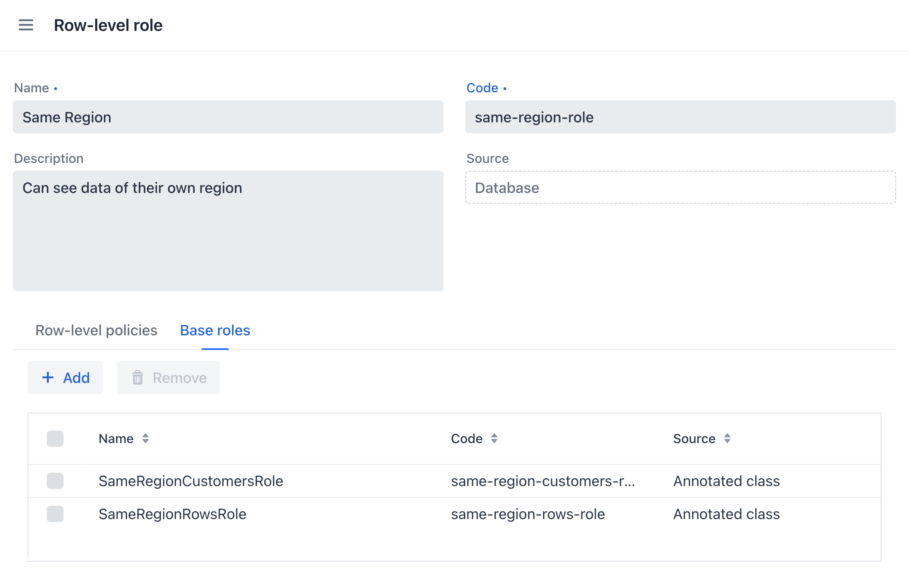Toggle the select-all header checkbox
This screenshot has height=588, width=909.
[x=55, y=438]
